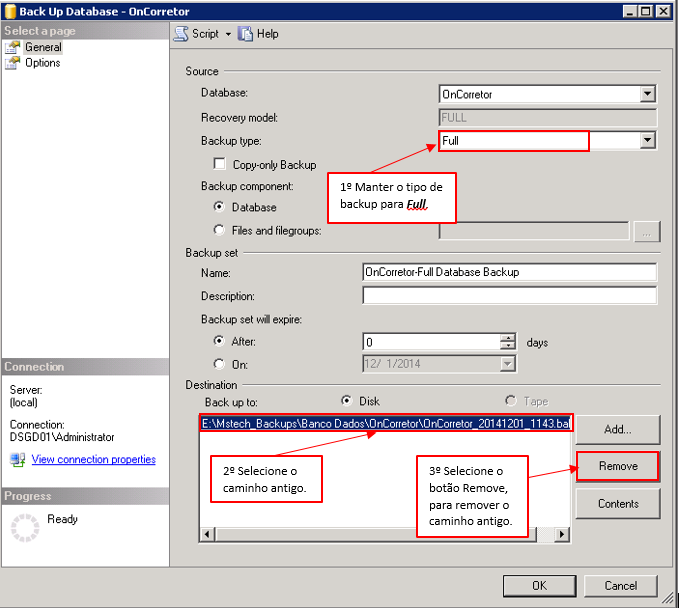Screen dimensions: 680x608
Task: Select the Disk destination radio button
Action: (346, 401)
